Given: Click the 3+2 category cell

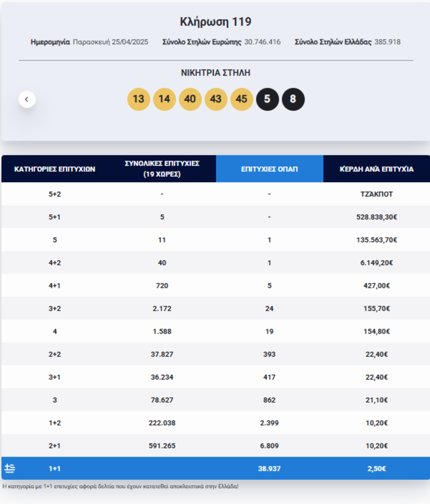Looking at the screenshot, I should pos(55,309).
